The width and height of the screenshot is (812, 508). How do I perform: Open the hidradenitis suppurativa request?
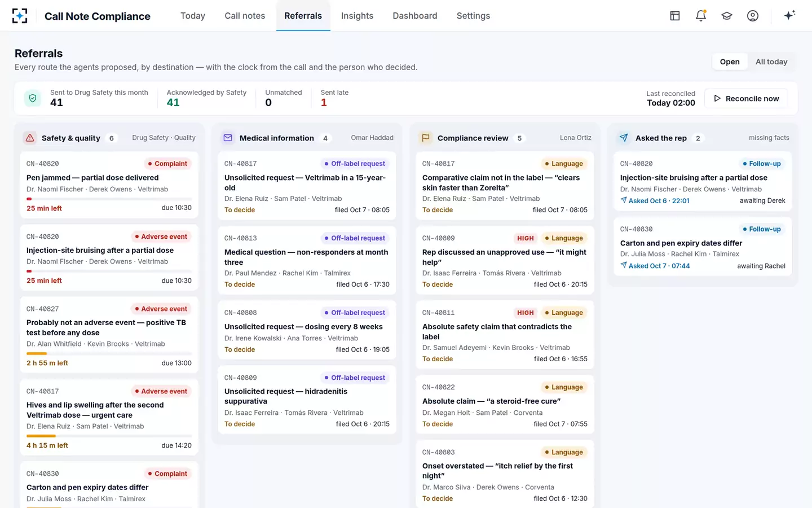(307, 400)
